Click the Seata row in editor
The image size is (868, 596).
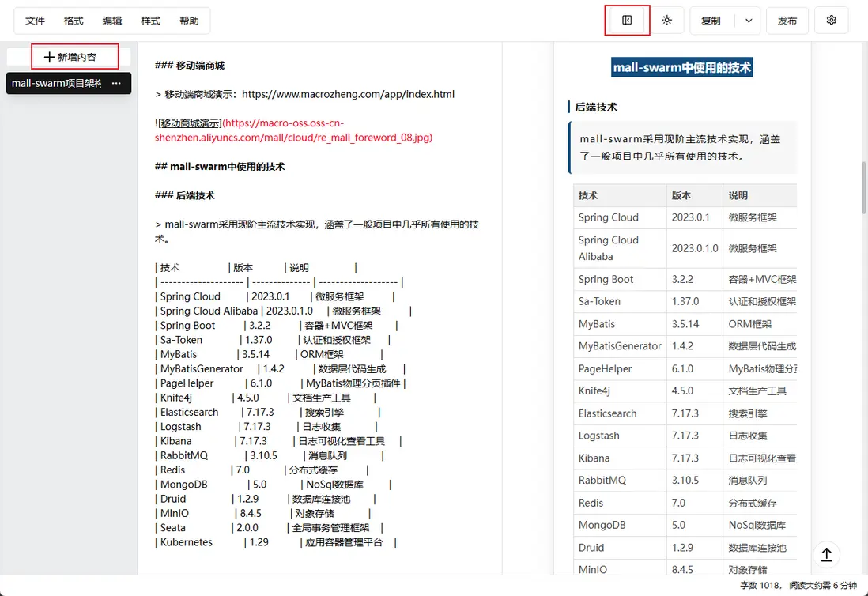[269, 528]
